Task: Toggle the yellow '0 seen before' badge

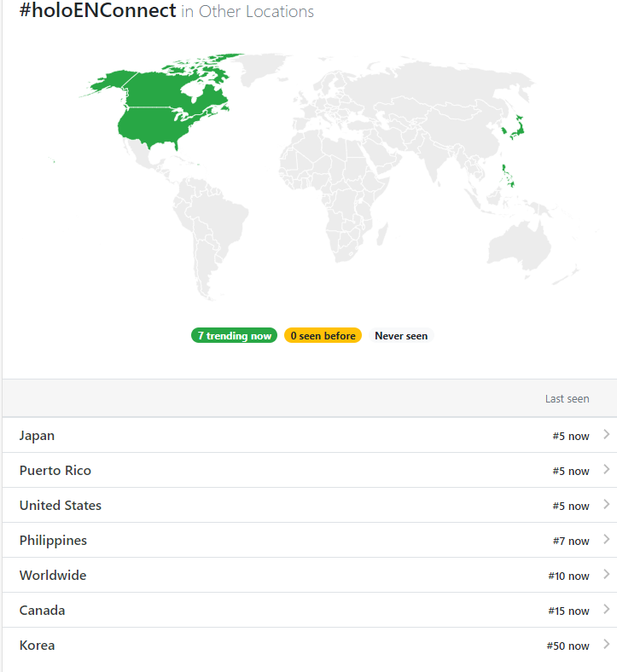Action: [x=323, y=336]
